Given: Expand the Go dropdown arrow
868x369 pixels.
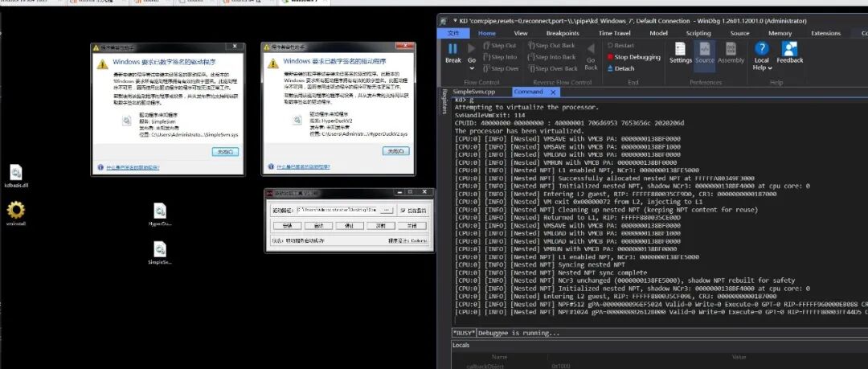Looking at the screenshot, I should [472, 68].
